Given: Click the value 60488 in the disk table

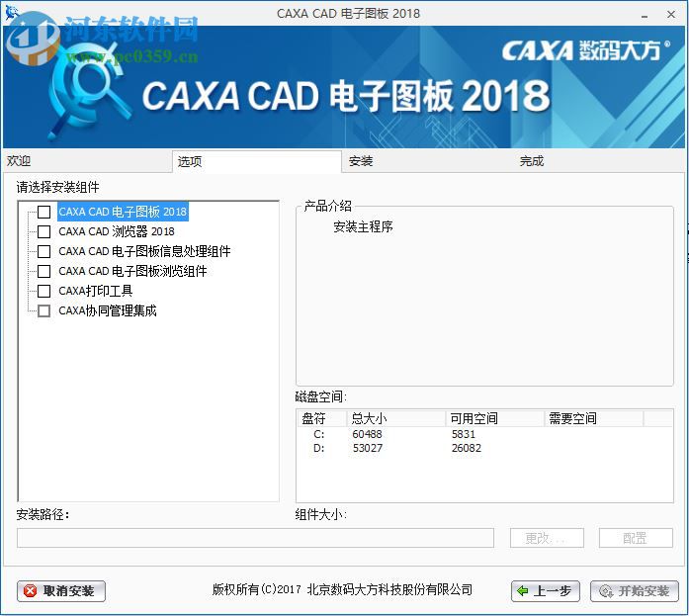Looking at the screenshot, I should coord(368,434).
